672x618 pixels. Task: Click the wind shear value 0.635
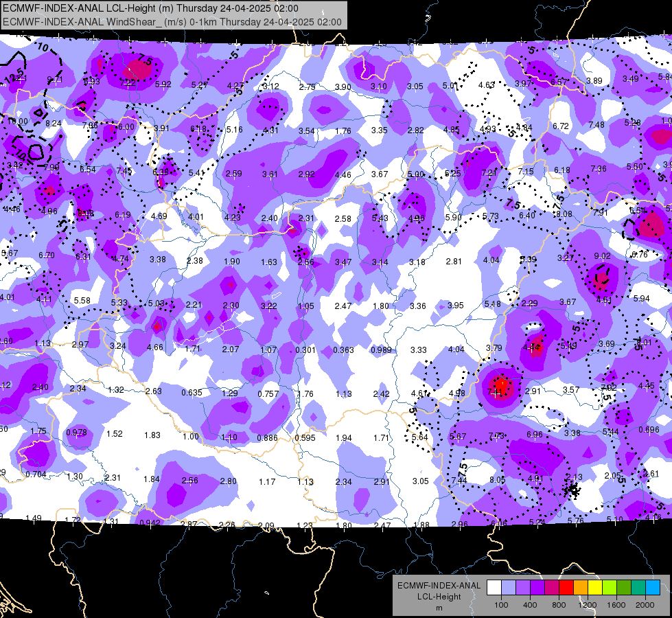click(192, 392)
